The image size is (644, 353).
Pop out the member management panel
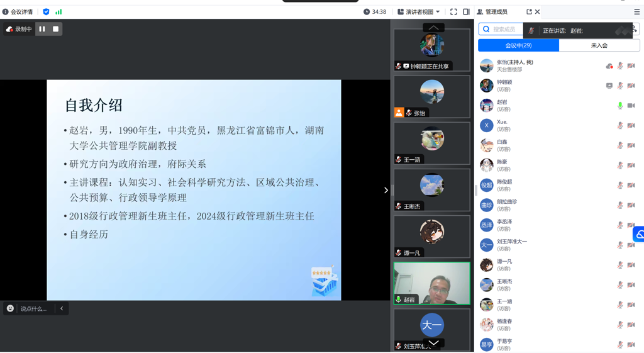click(x=529, y=12)
